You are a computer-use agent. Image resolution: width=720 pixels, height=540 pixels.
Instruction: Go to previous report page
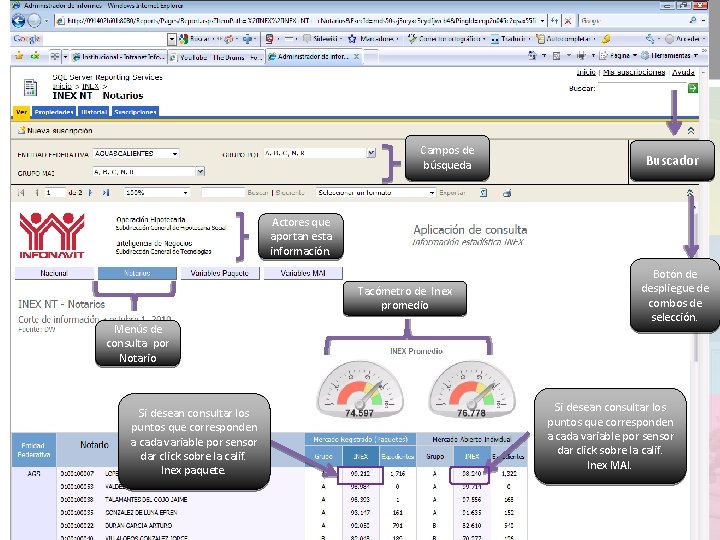[x=36, y=193]
